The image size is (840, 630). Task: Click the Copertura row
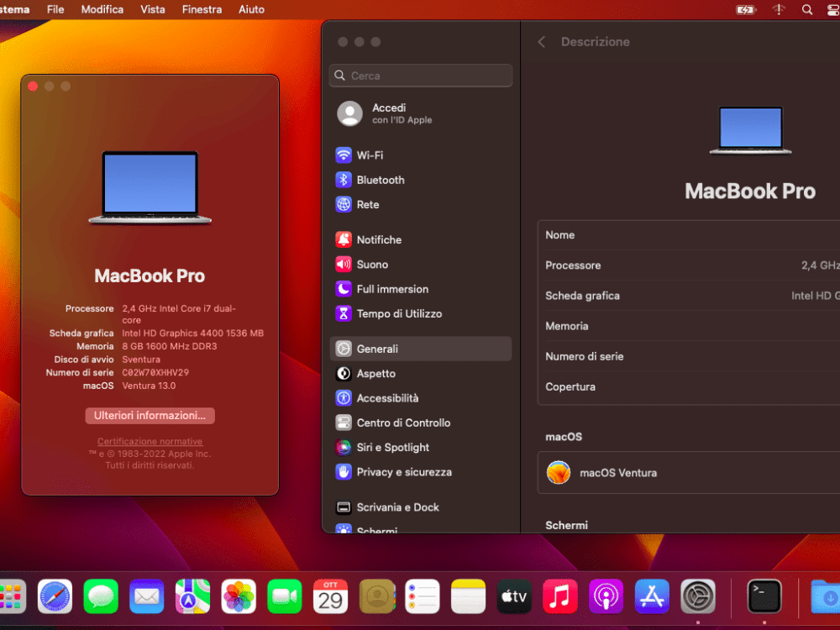point(689,386)
